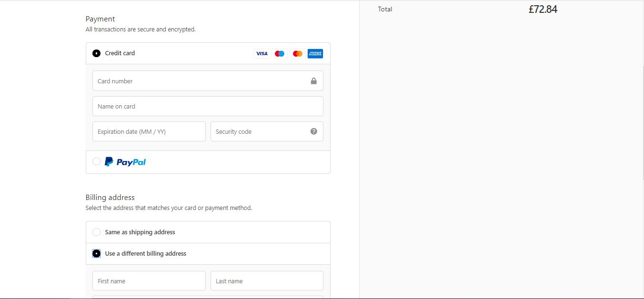Click the Mastercard logo
Viewport: 644px width, 299px height.
(x=298, y=53)
